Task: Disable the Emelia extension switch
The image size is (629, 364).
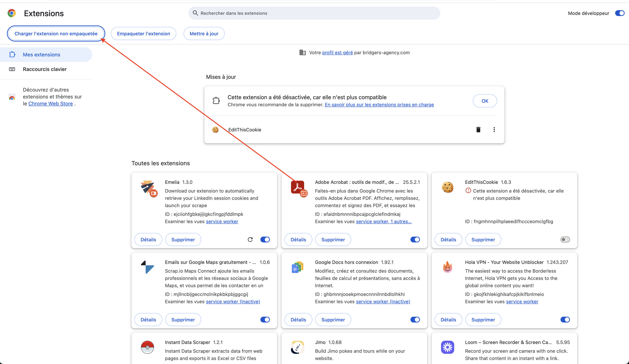Action: (265, 240)
